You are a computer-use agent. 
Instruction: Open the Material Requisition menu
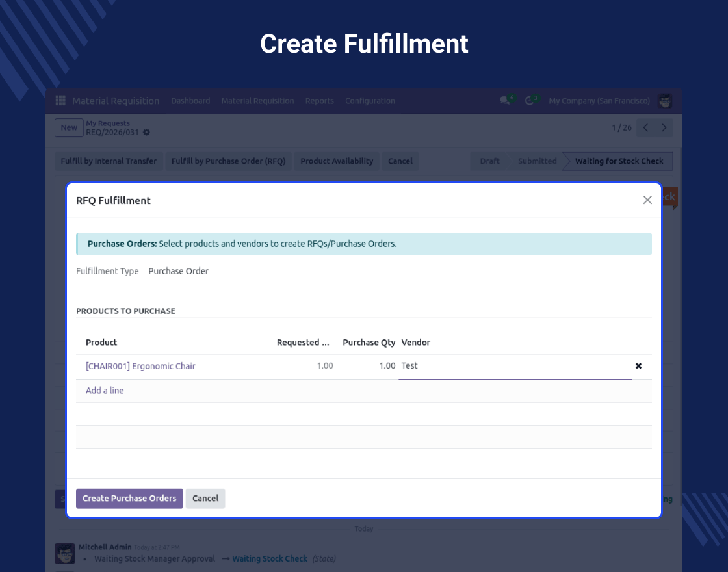[257, 101]
